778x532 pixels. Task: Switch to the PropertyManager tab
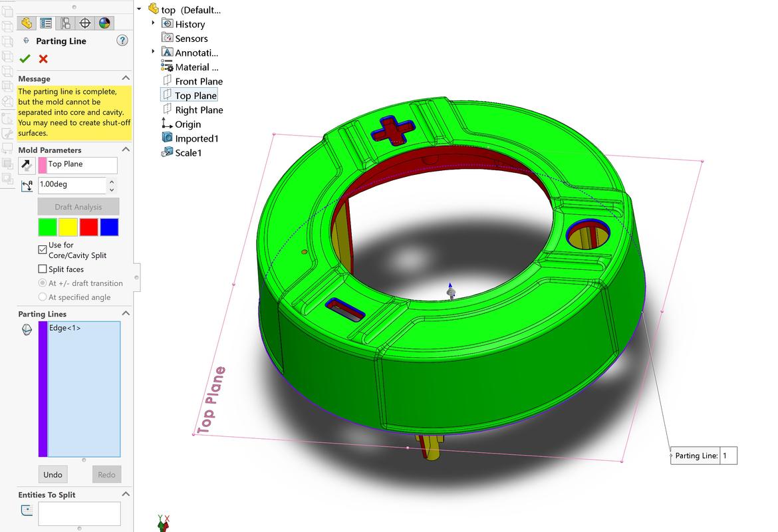click(x=46, y=23)
